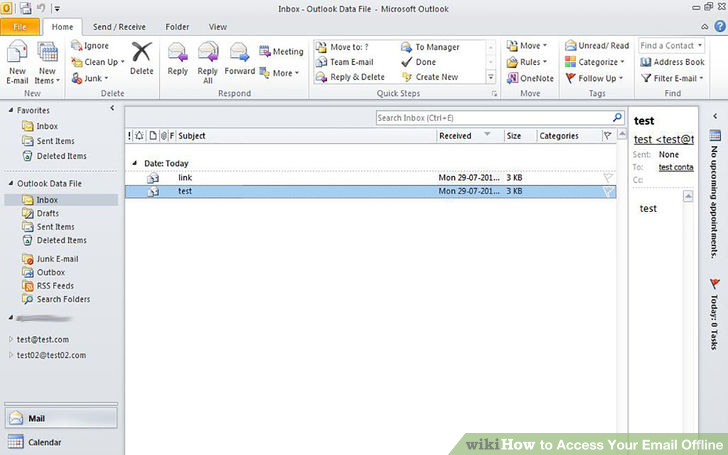Choose Reply All
The height and width of the screenshot is (455, 728).
click(x=208, y=62)
